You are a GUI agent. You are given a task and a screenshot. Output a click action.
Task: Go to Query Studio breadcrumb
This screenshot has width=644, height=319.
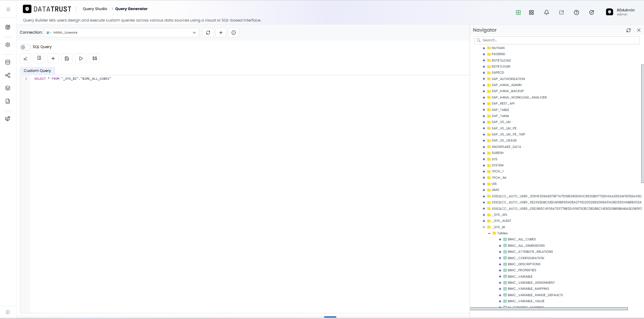(95, 9)
